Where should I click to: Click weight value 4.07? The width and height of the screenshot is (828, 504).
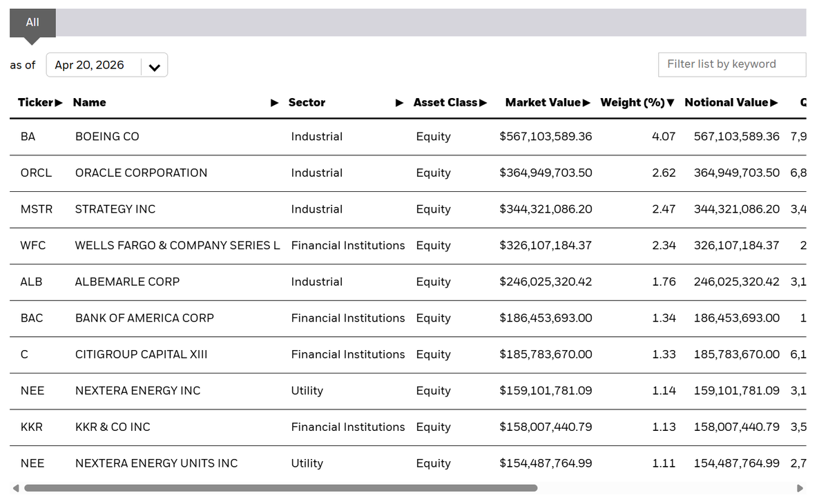(664, 137)
